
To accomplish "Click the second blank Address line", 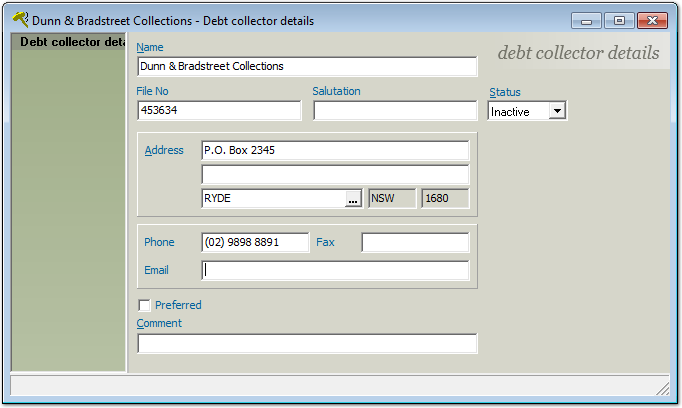I will (334, 175).
